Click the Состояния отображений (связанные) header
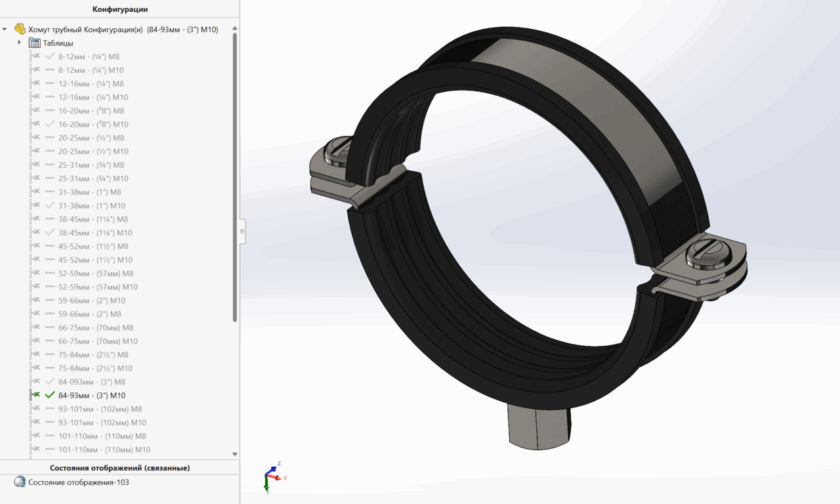Viewport: 840px width, 504px height. [x=119, y=468]
